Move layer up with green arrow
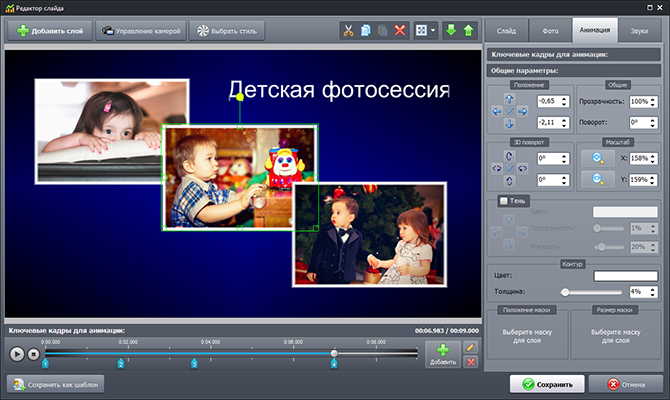 click(467, 31)
